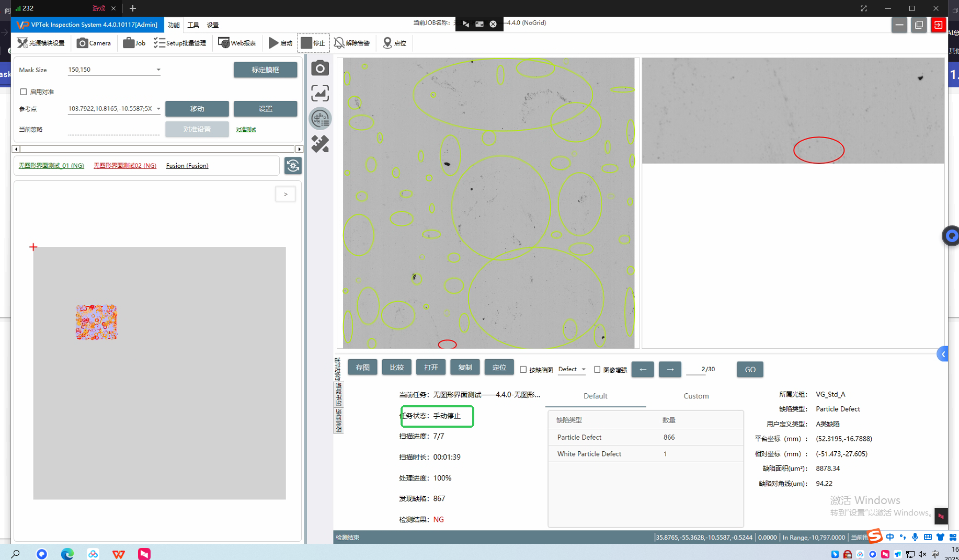Click the ruler measurement tool icon
Viewport: 959px width, 560px height.
[x=320, y=144]
